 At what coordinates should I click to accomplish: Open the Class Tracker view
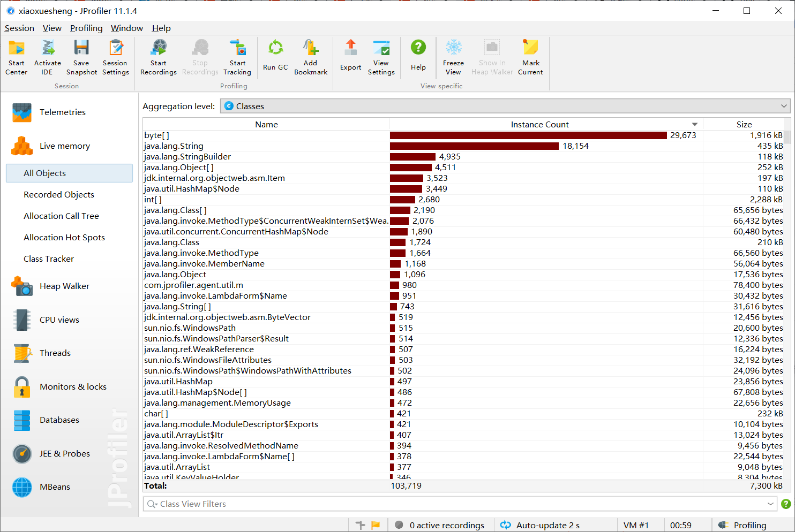tap(49, 259)
